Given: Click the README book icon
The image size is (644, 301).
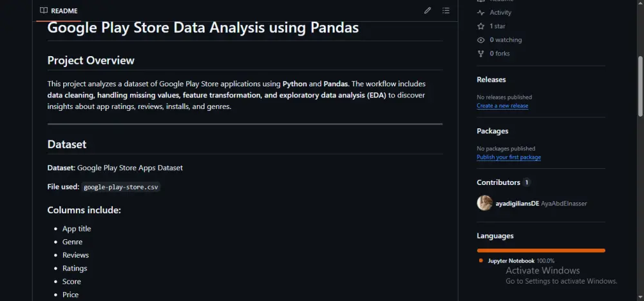Looking at the screenshot, I should pyautogui.click(x=44, y=11).
